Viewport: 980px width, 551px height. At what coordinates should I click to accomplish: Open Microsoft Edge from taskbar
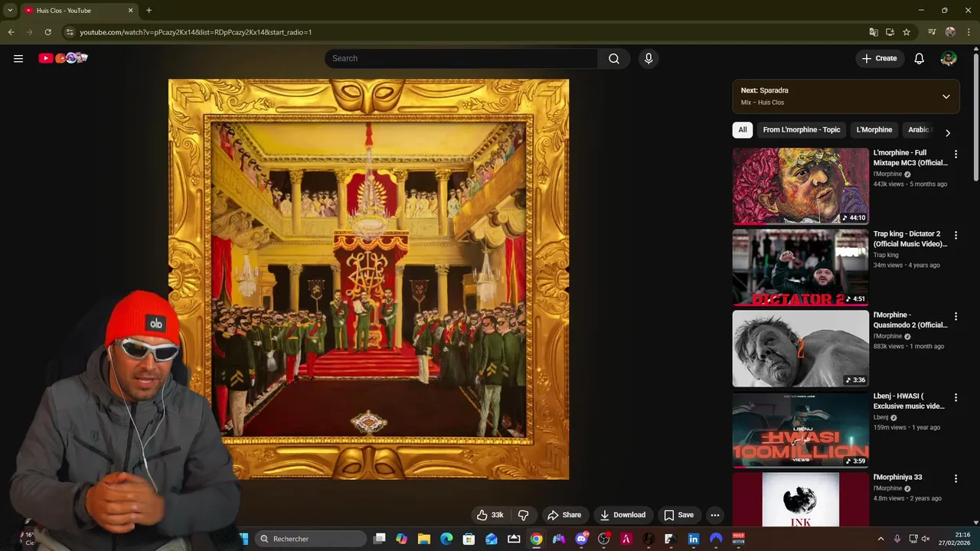[446, 539]
